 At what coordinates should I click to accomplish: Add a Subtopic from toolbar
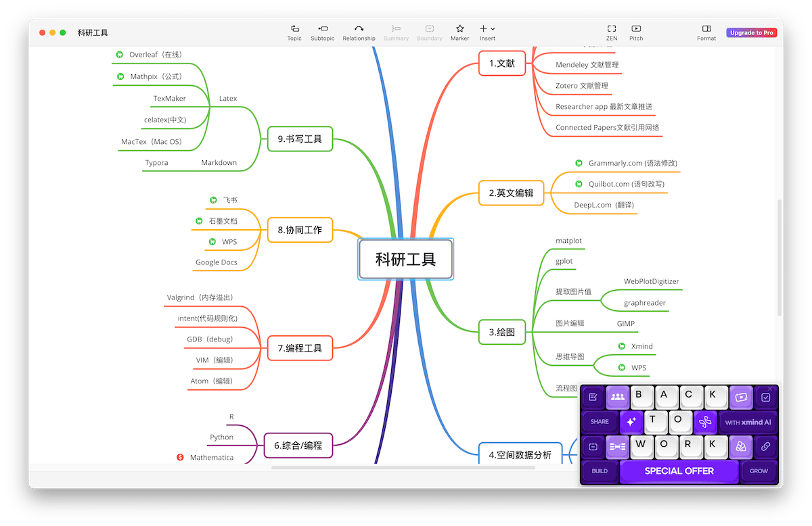click(x=322, y=32)
